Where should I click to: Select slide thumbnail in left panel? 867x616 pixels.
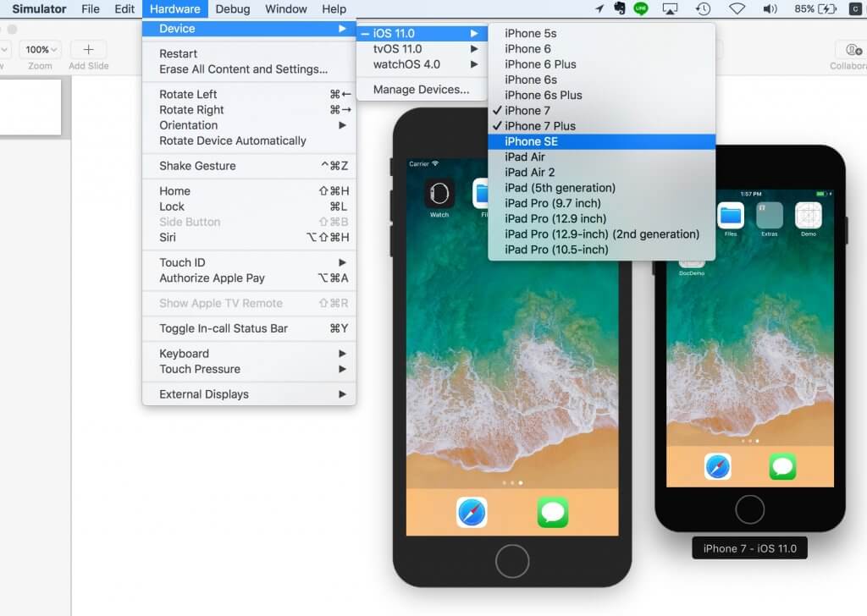point(30,107)
